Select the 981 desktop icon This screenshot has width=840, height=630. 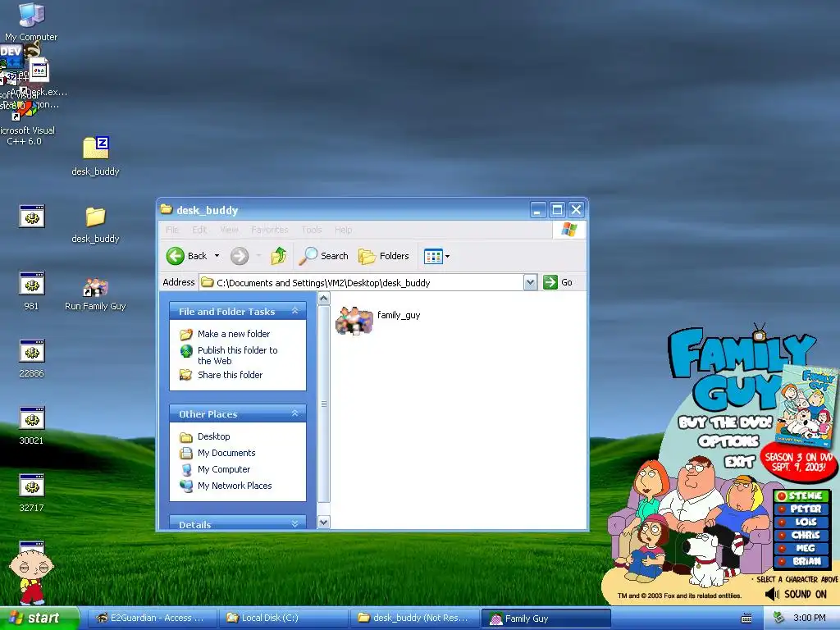(32, 291)
